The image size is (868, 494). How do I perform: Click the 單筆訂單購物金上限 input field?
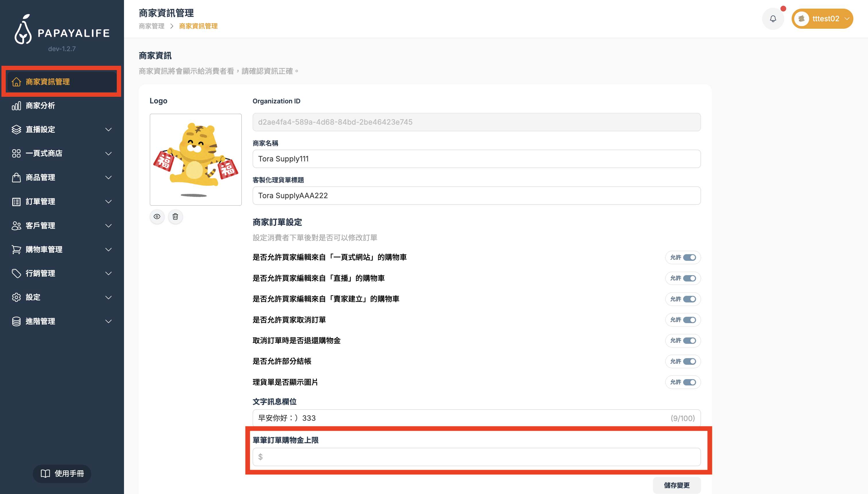click(476, 457)
